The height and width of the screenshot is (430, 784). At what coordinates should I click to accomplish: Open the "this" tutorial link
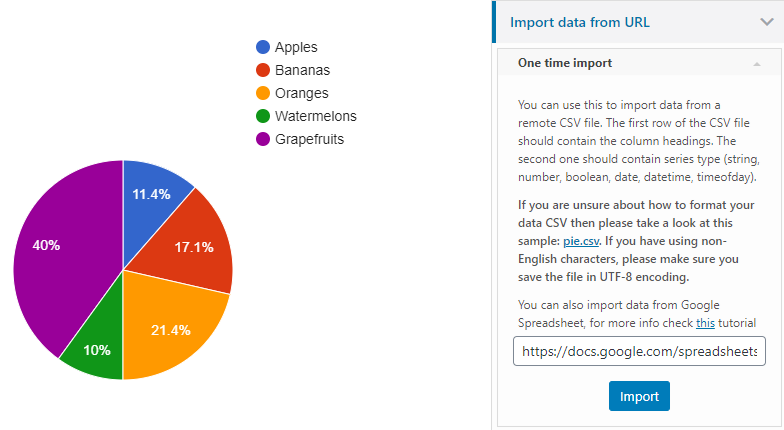pyautogui.click(x=706, y=322)
